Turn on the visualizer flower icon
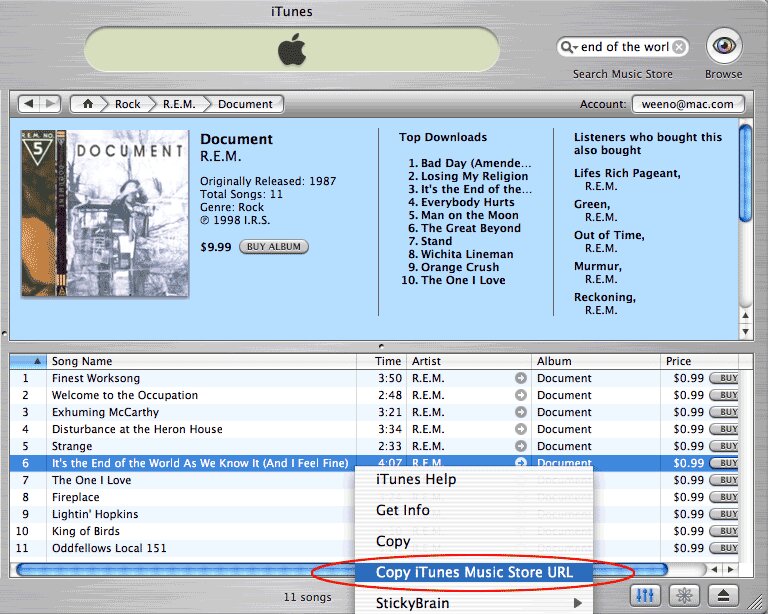768x614 pixels. [684, 595]
